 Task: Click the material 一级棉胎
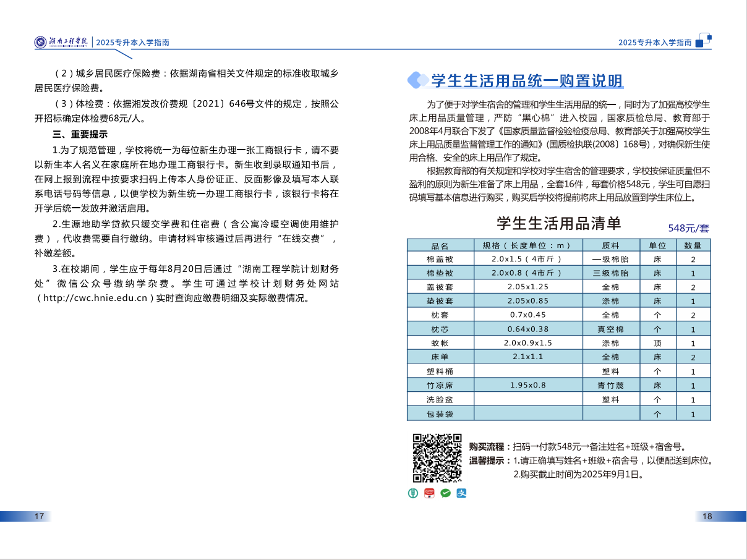611,259
